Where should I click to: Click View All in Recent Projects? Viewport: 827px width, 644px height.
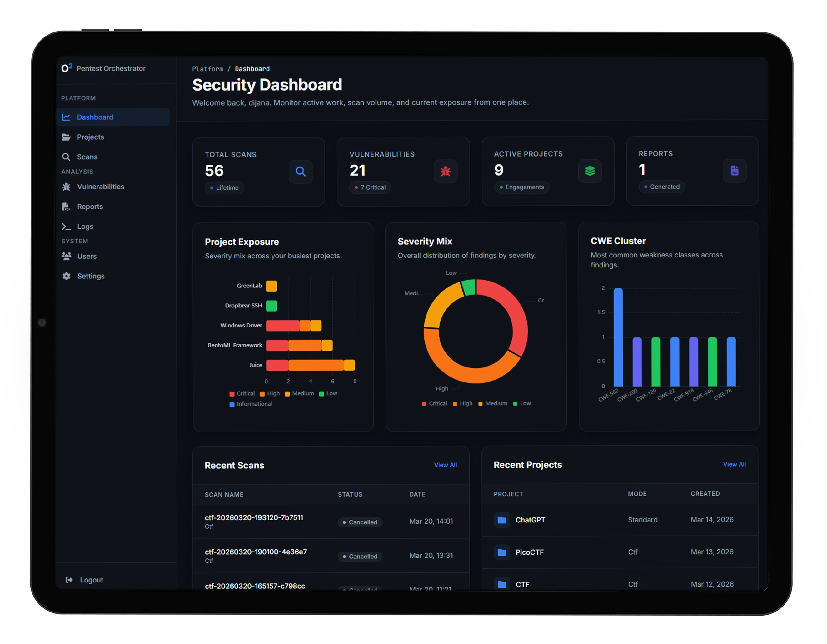tap(734, 464)
